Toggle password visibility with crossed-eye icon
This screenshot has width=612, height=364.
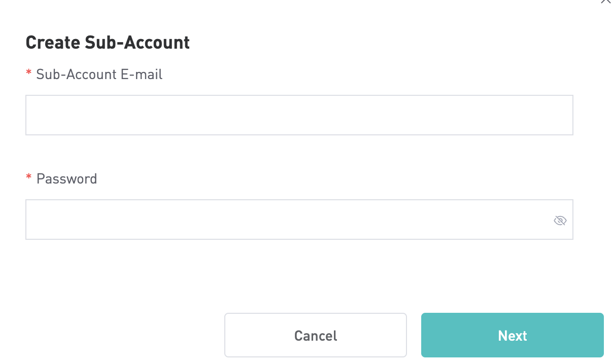[560, 220]
